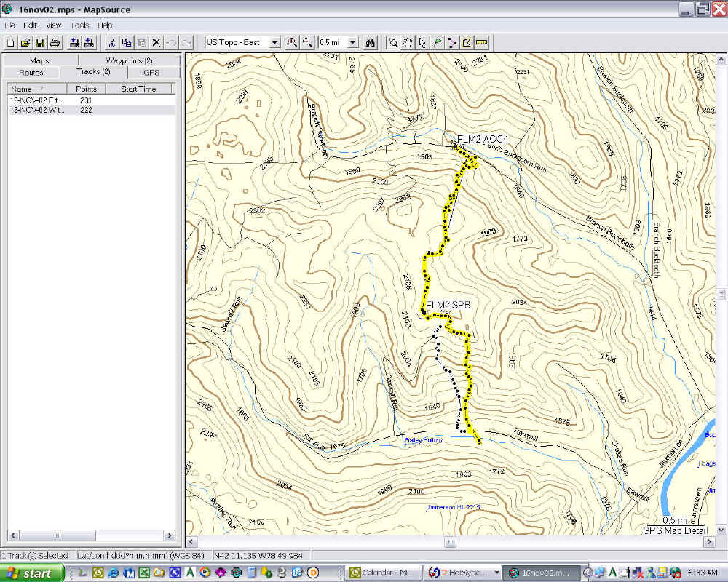
Task: Select the Distance/Bearing ruler tool
Action: click(482, 43)
